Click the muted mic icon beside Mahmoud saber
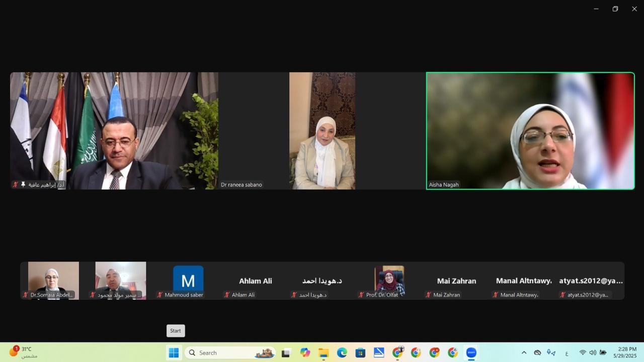 click(x=160, y=295)
